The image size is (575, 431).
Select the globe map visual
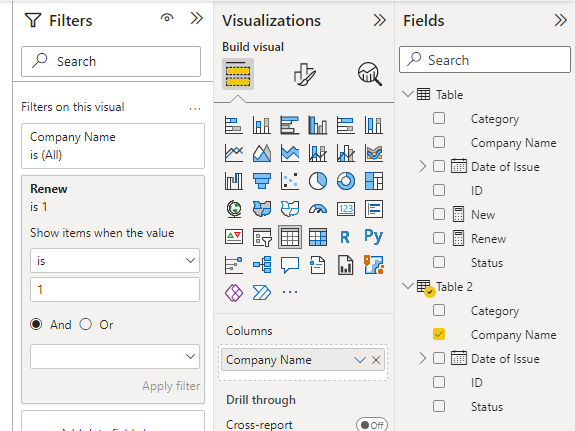[234, 209]
